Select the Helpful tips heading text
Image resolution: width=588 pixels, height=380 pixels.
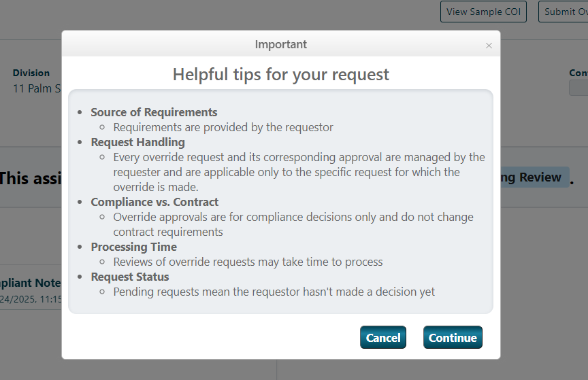click(280, 74)
